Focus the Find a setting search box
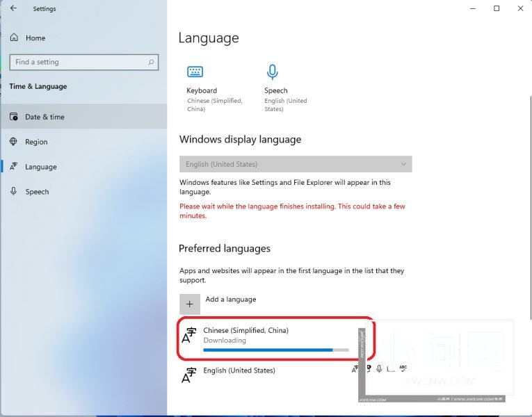The width and height of the screenshot is (532, 417). 84,62
